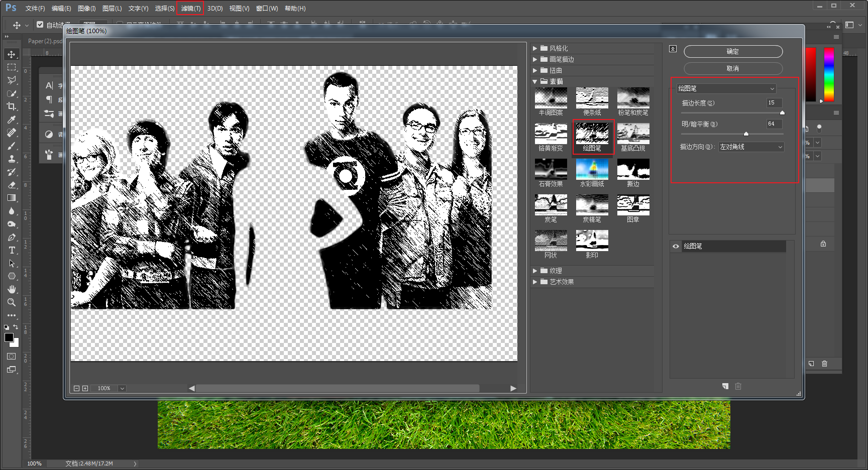The width and height of the screenshot is (868, 470).
Task: Click new effect layer icon
Action: point(725,386)
